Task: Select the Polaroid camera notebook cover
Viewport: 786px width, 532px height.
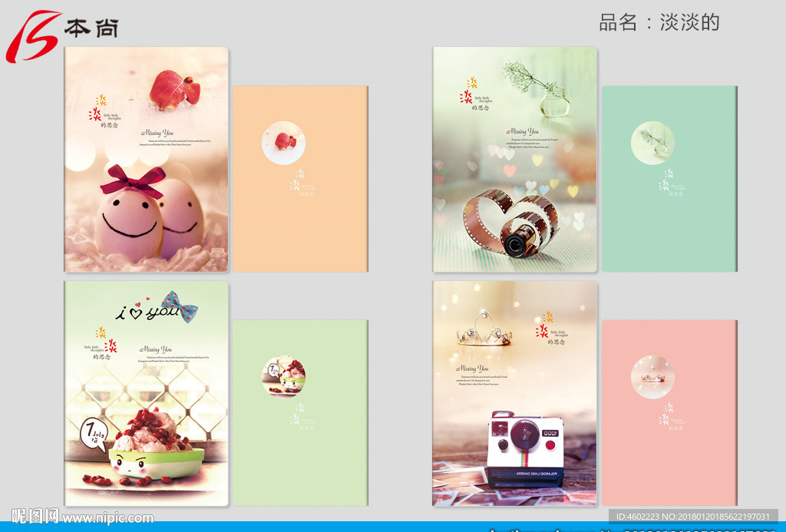Action: 515,394
